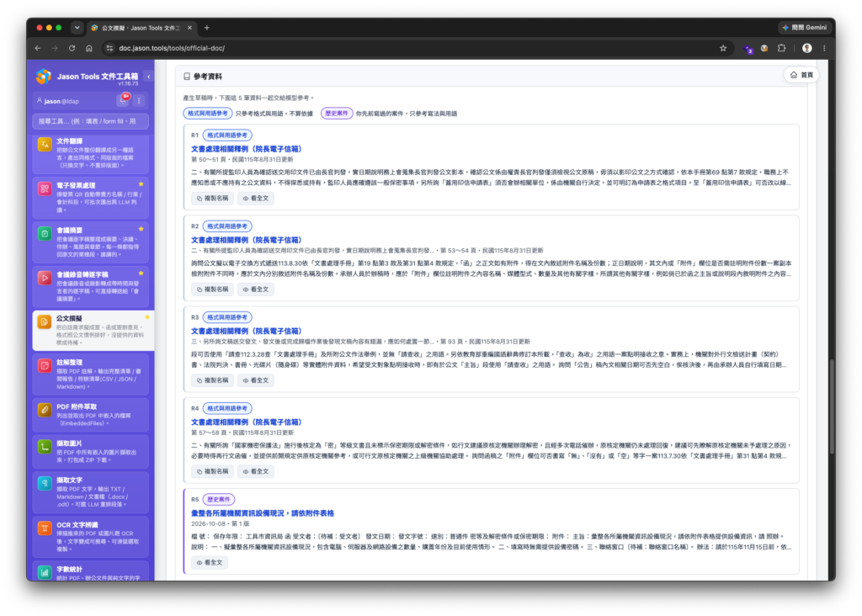Go back to the previous page
This screenshot has width=862, height=616.
click(x=38, y=48)
